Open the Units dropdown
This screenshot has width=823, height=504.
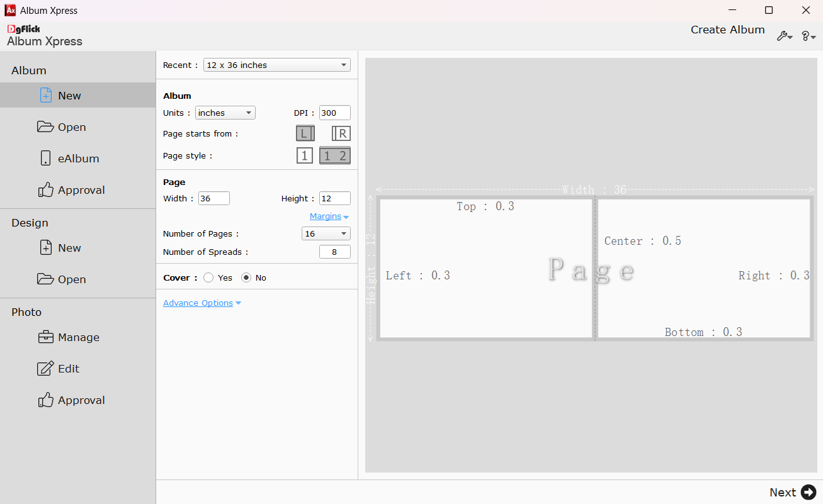225,113
